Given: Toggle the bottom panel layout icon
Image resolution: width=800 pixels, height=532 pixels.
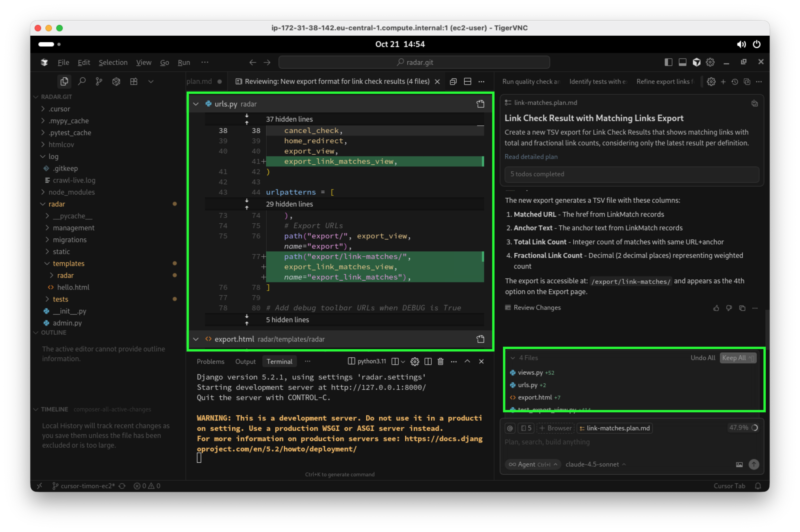Looking at the screenshot, I should (682, 62).
